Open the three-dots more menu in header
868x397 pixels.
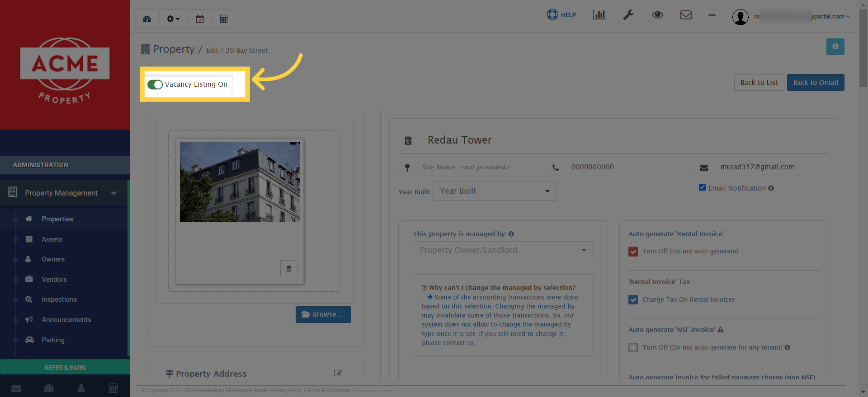pyautogui.click(x=712, y=15)
